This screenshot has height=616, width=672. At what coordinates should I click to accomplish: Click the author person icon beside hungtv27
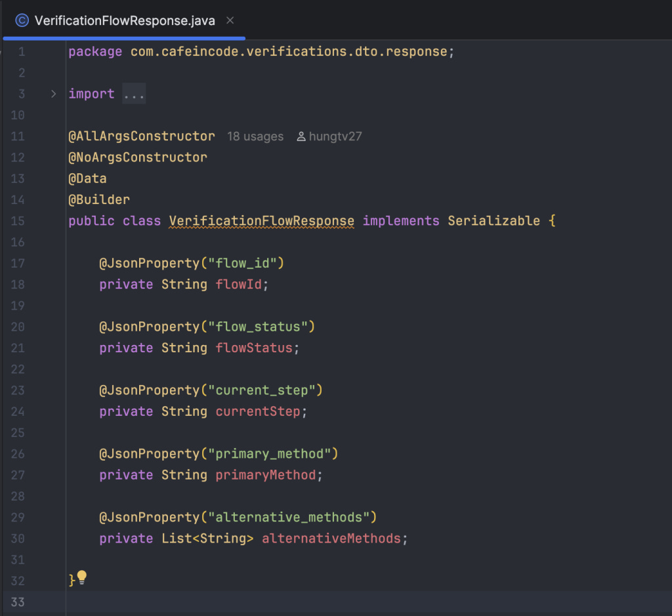(x=301, y=136)
